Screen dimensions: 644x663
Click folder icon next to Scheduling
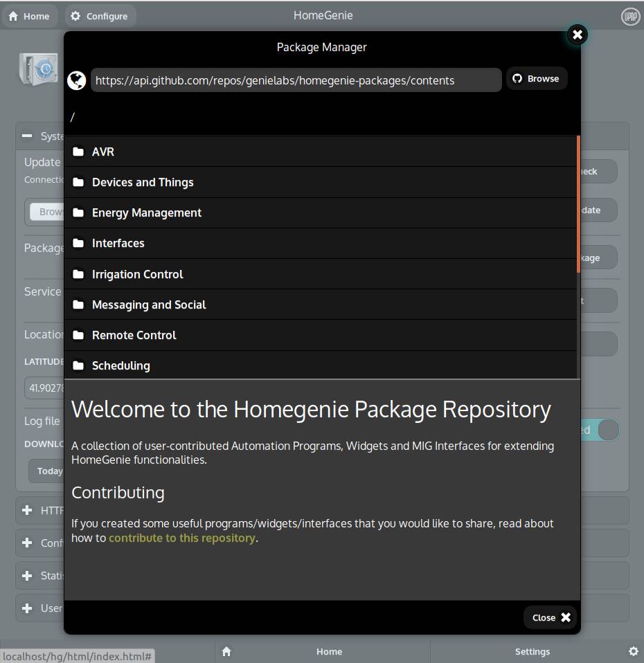(x=78, y=365)
